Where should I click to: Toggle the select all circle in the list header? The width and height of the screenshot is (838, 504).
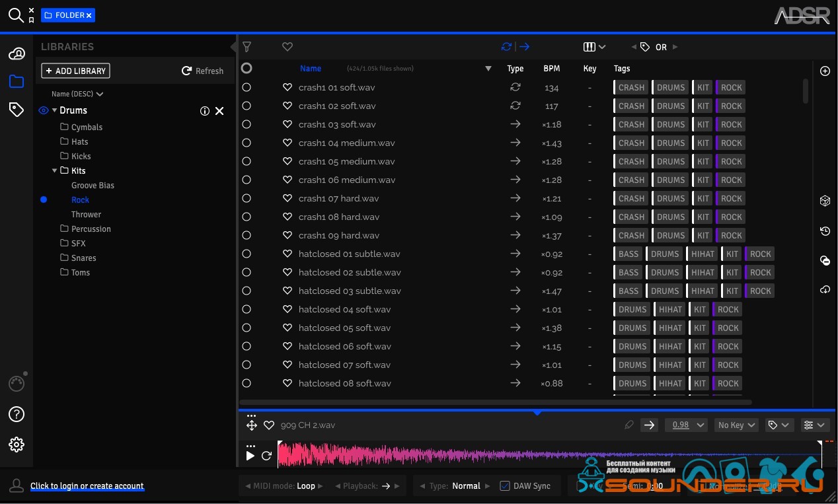click(x=247, y=68)
